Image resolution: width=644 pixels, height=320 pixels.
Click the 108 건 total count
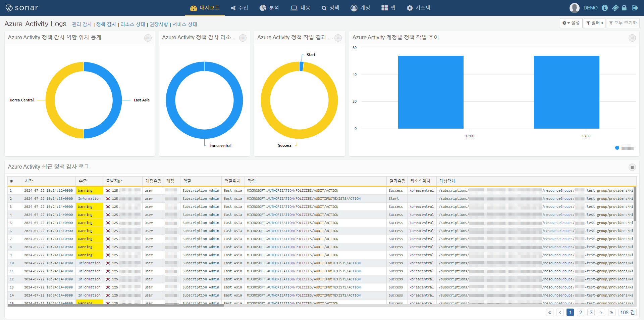tap(627, 312)
